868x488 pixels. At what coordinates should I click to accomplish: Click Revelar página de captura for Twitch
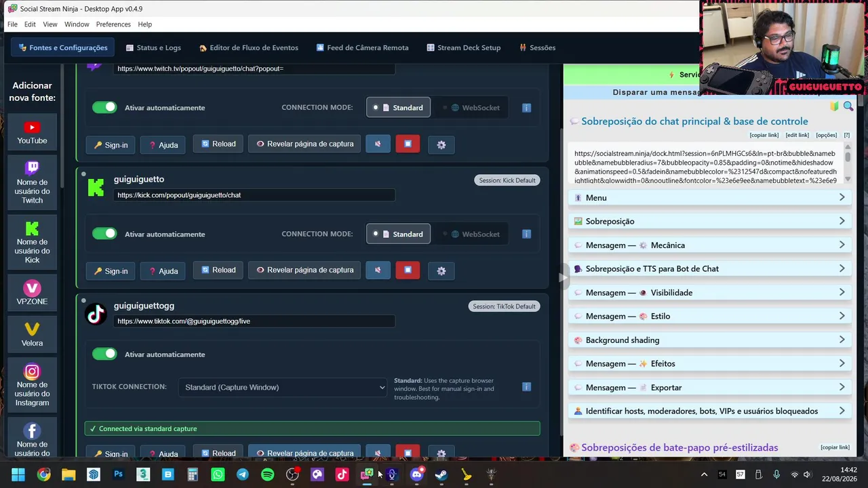click(x=304, y=144)
